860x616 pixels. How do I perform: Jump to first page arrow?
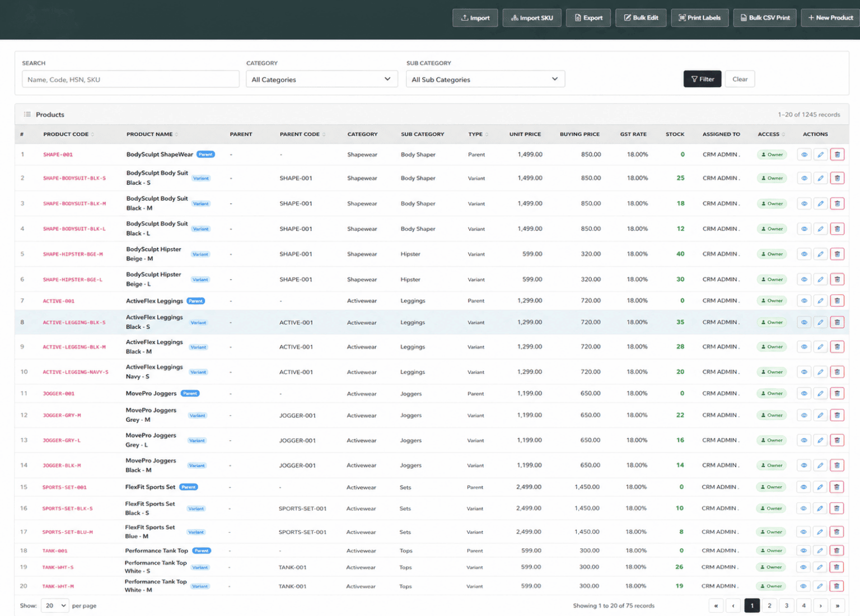click(716, 605)
